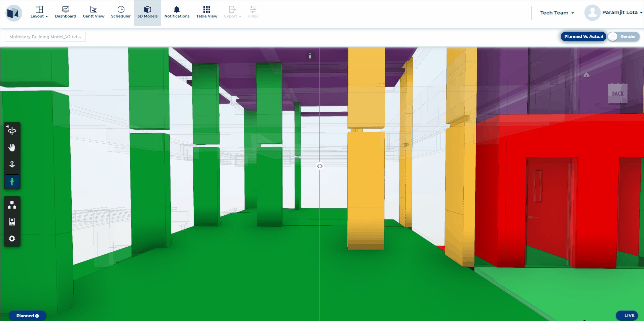The width and height of the screenshot is (644, 321).
Task: Expand the Tech Team dropdown
Action: point(557,13)
